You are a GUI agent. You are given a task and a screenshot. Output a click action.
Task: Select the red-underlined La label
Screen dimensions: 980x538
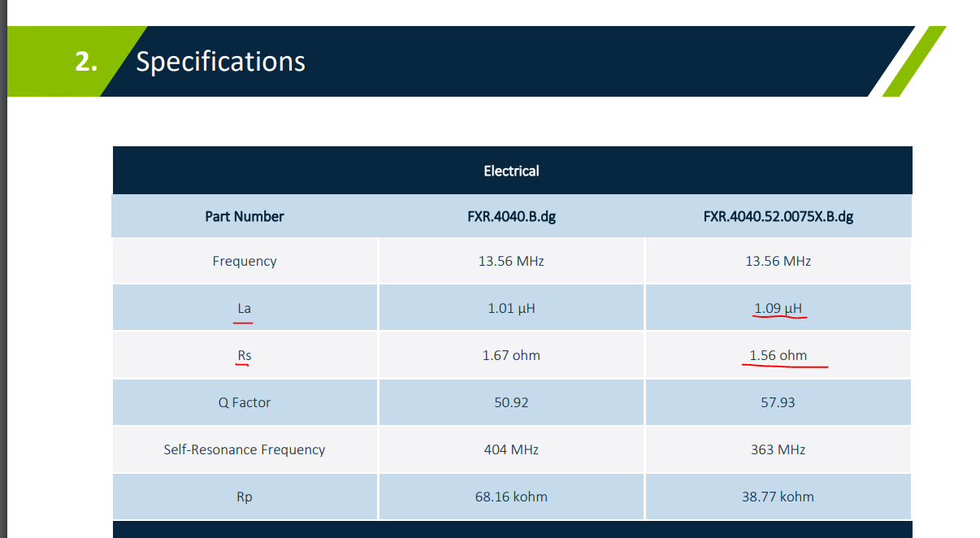[245, 308]
